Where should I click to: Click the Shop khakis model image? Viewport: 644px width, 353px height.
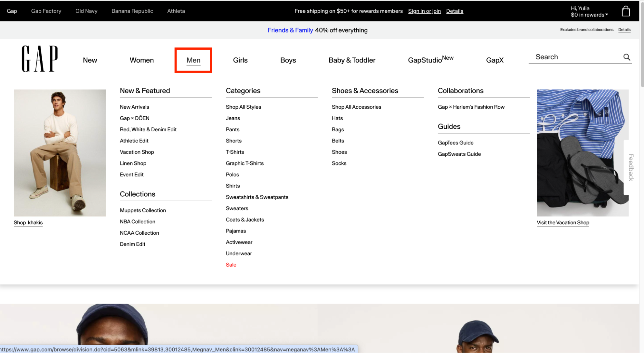click(x=60, y=153)
